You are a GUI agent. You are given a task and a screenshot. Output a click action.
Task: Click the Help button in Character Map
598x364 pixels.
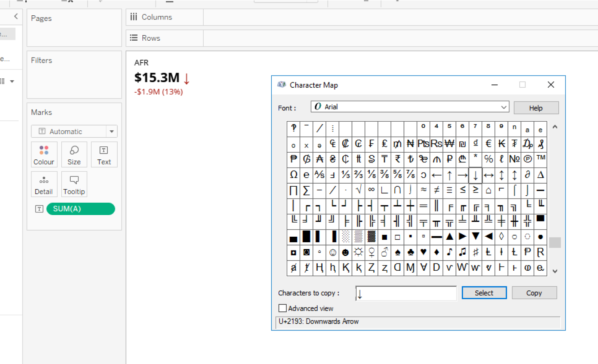[536, 108]
